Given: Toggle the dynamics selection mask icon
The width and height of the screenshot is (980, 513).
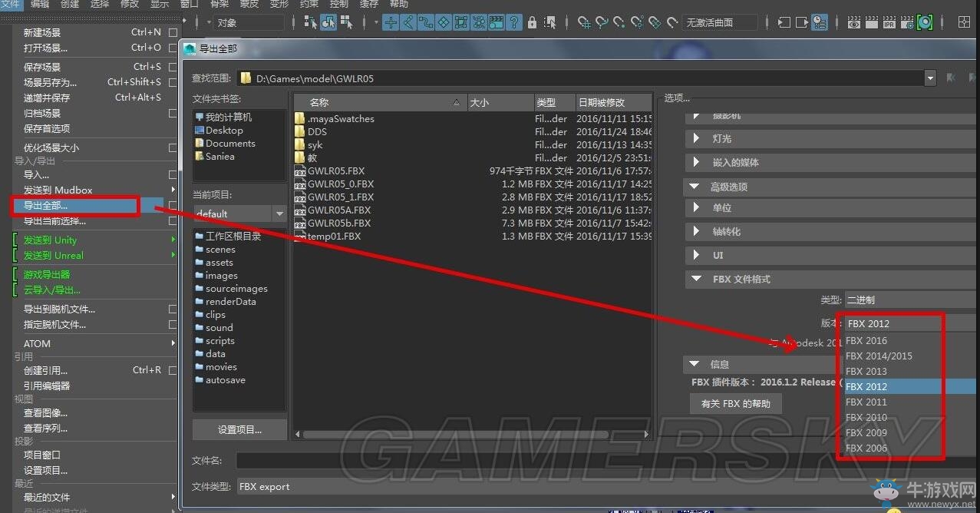Looking at the screenshot, I should click(x=479, y=22).
